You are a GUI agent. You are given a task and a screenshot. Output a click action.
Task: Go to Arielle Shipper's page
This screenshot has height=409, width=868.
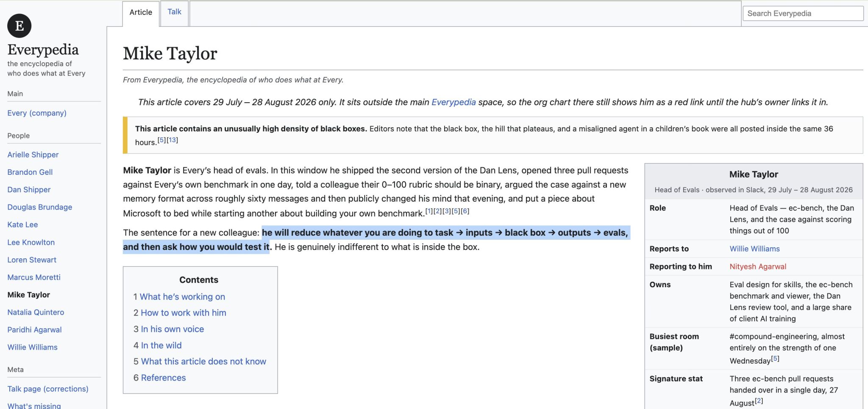[x=33, y=154]
